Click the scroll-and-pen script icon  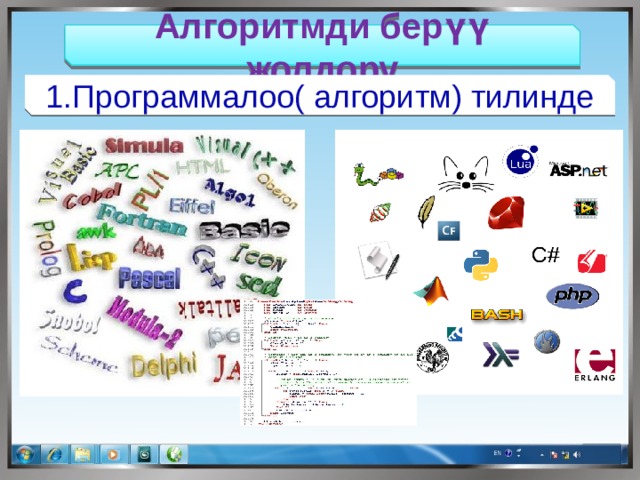click(x=379, y=261)
